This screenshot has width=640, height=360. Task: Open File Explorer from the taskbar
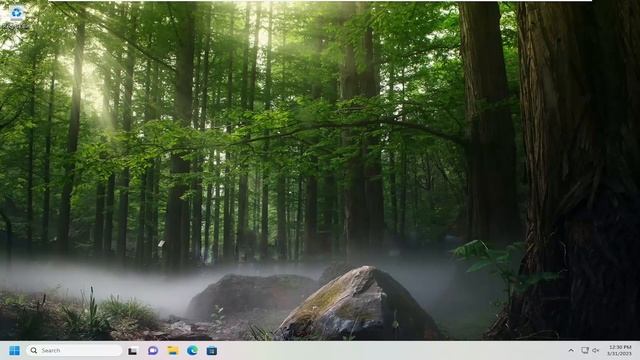tap(173, 350)
